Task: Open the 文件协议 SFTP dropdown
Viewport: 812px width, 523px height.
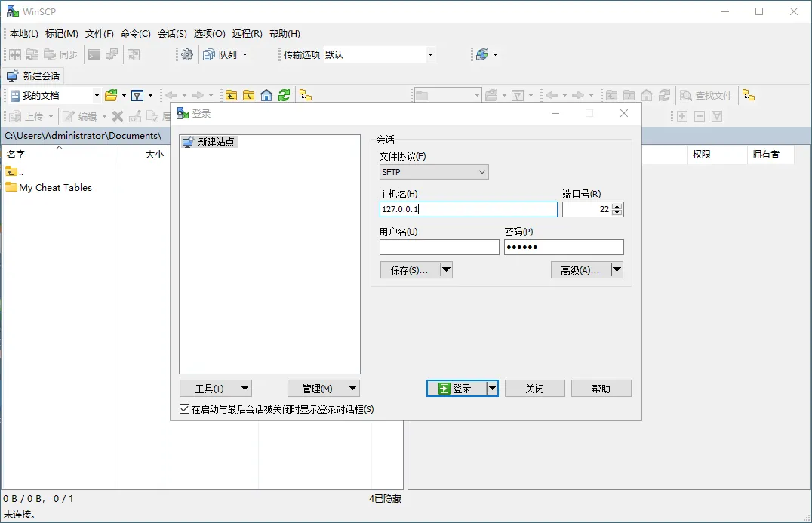Action: pos(481,171)
